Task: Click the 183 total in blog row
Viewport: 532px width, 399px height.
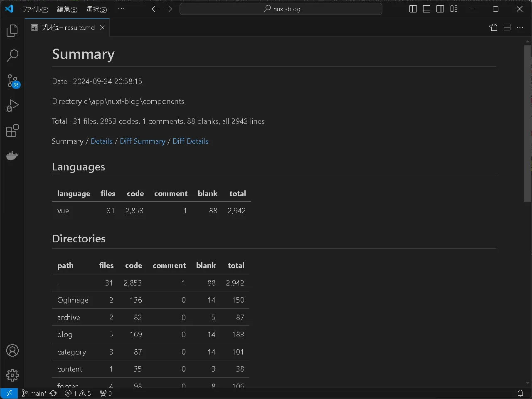Action: point(238,335)
